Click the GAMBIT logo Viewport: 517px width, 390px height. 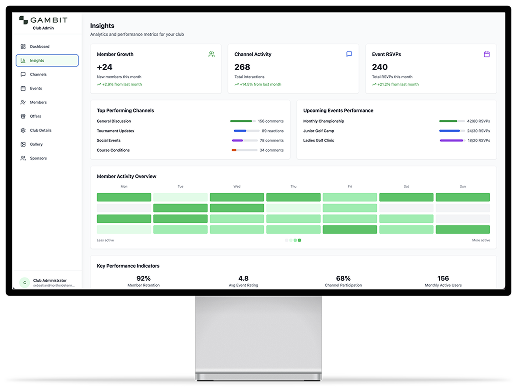(x=43, y=20)
